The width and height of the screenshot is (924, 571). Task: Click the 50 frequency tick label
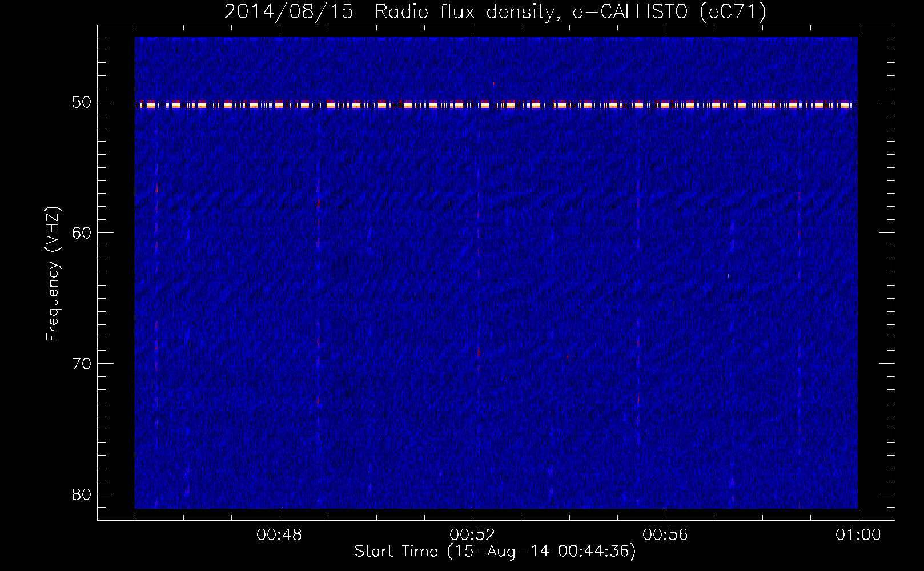tap(82, 103)
